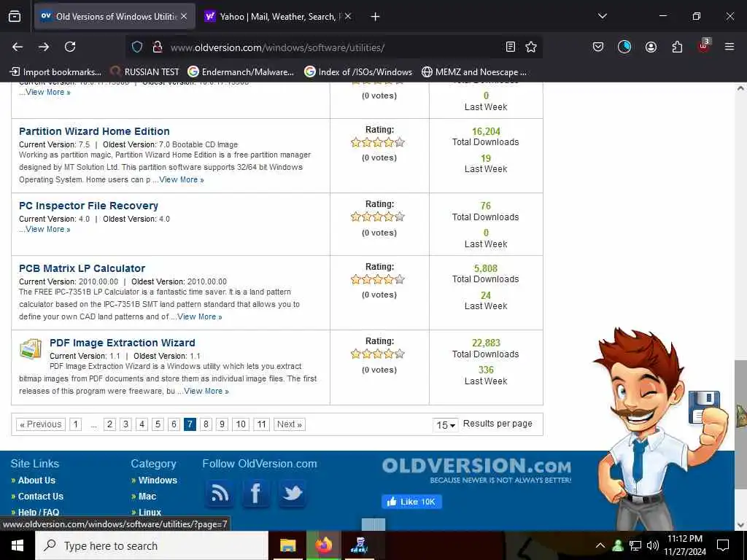Image resolution: width=747 pixels, height=560 pixels.
Task: Click the address bar URL field
Action: 333,47
